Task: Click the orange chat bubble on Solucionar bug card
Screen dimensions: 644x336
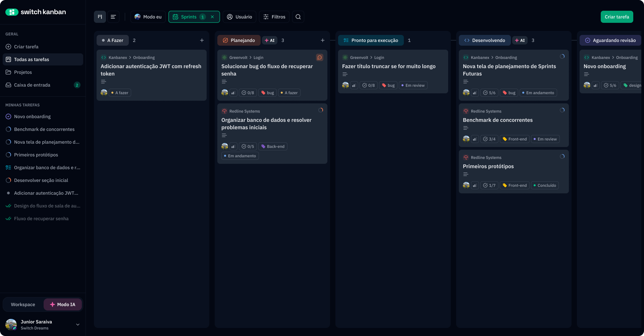Action: (319, 57)
